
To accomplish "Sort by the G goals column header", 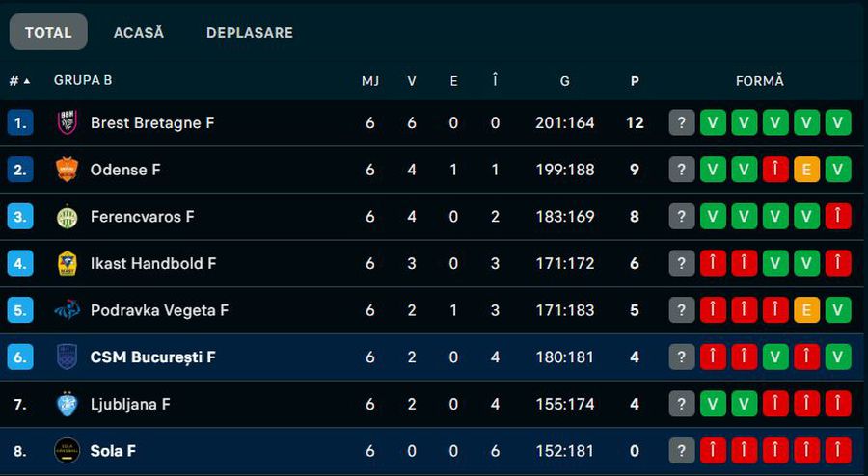I will click(x=564, y=81).
